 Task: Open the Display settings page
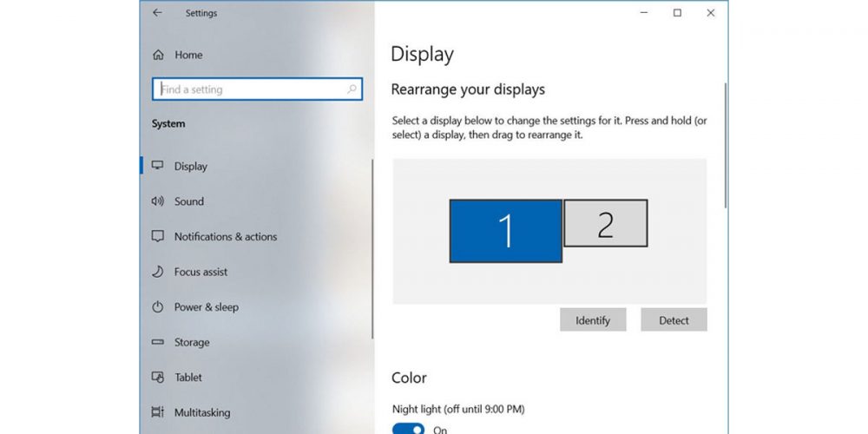(x=191, y=167)
